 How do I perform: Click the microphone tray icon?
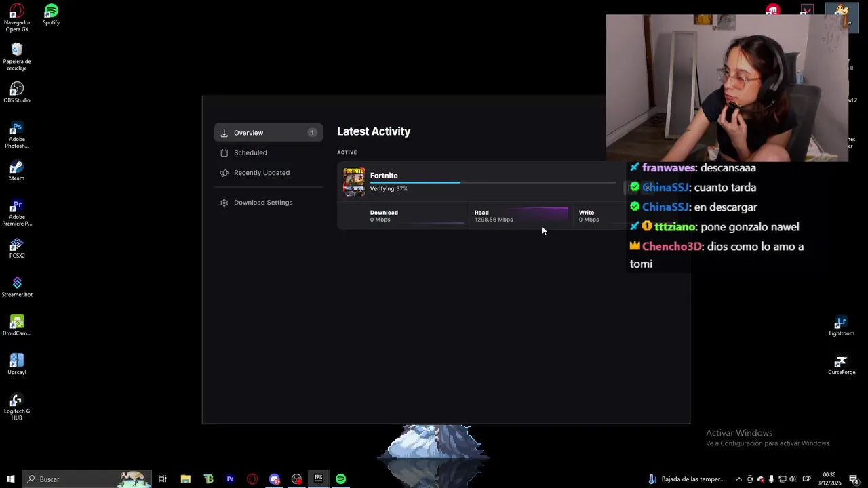point(771,479)
